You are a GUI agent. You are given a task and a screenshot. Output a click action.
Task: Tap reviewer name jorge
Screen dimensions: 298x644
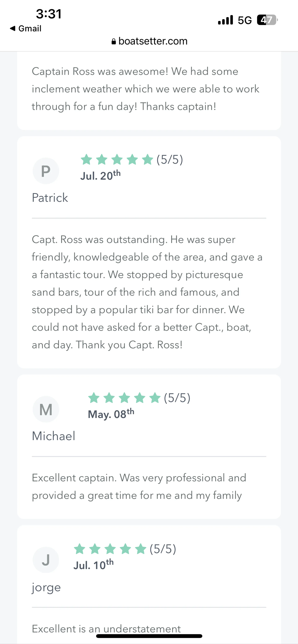point(46,587)
